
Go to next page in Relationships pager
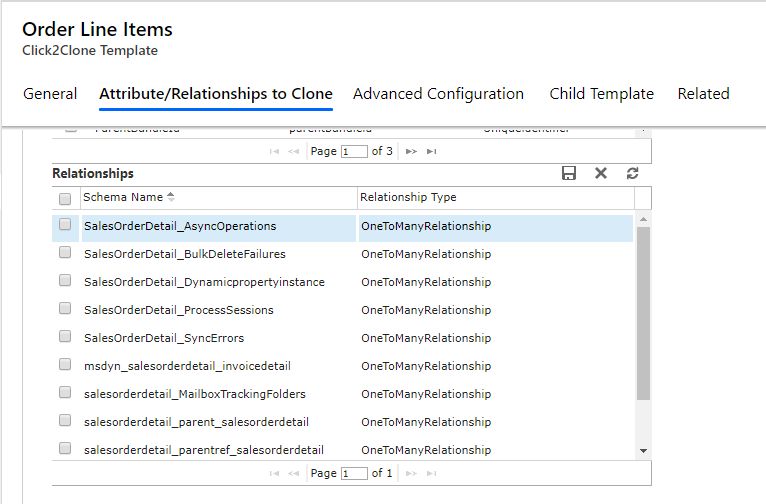click(x=410, y=473)
